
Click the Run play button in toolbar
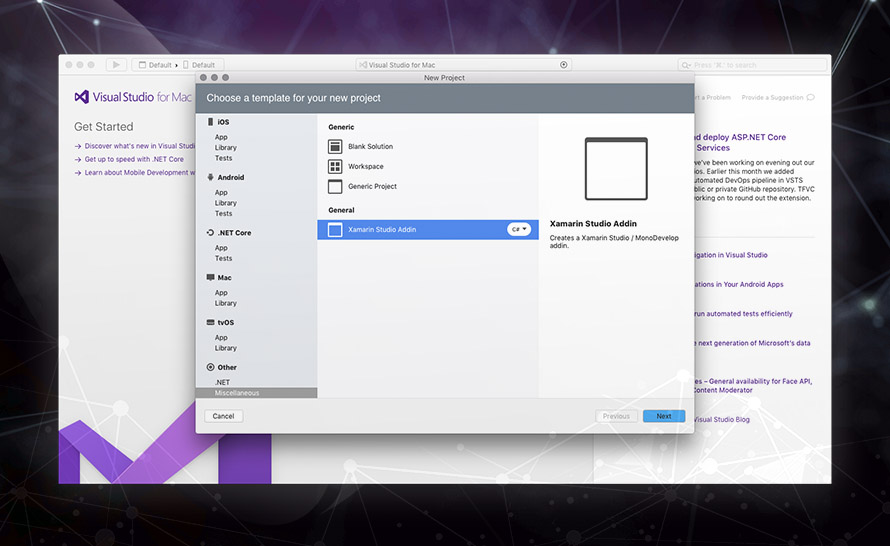(116, 65)
